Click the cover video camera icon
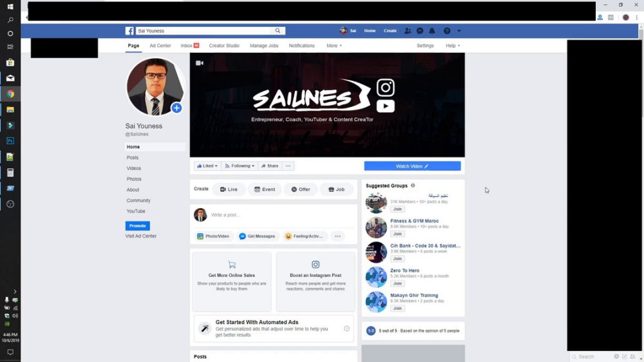The height and width of the screenshot is (362, 644). (x=200, y=63)
